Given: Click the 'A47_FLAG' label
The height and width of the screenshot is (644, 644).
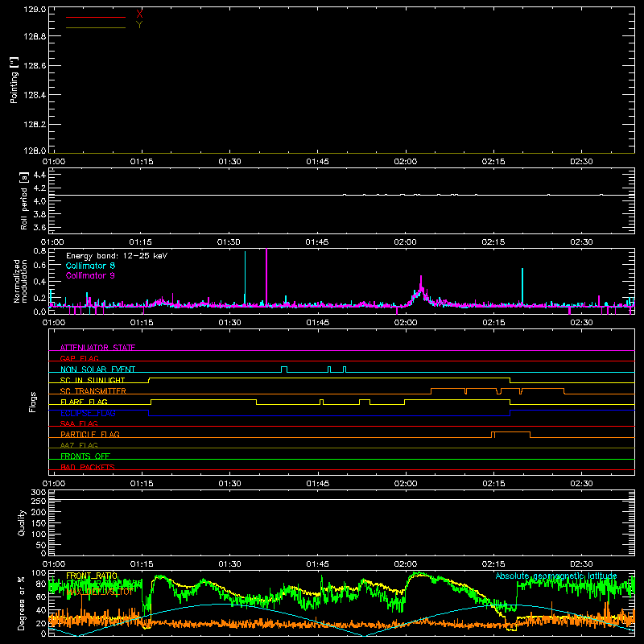Looking at the screenshot, I should [x=79, y=445].
